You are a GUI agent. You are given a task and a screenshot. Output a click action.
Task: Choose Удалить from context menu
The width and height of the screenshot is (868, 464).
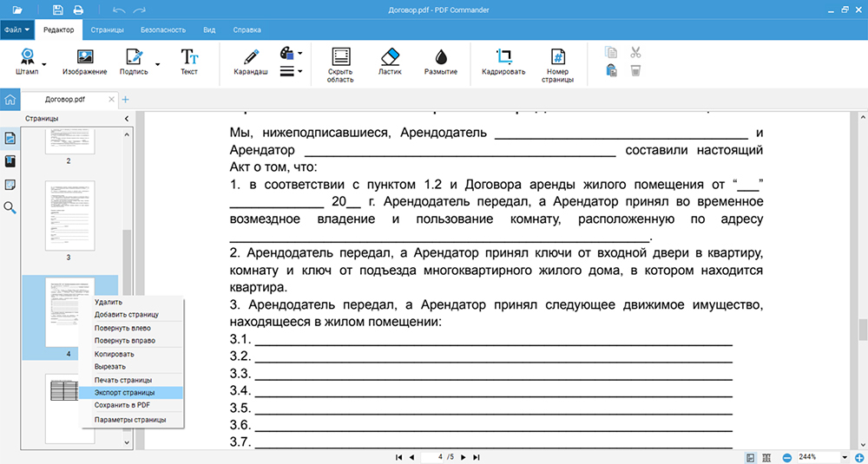131,302
